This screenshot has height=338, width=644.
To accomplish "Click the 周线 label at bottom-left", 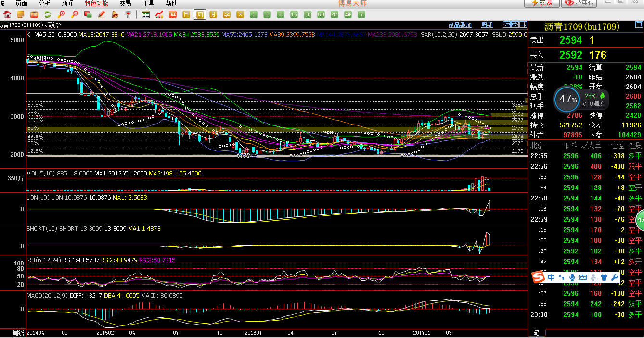I will pyautogui.click(x=18, y=333).
